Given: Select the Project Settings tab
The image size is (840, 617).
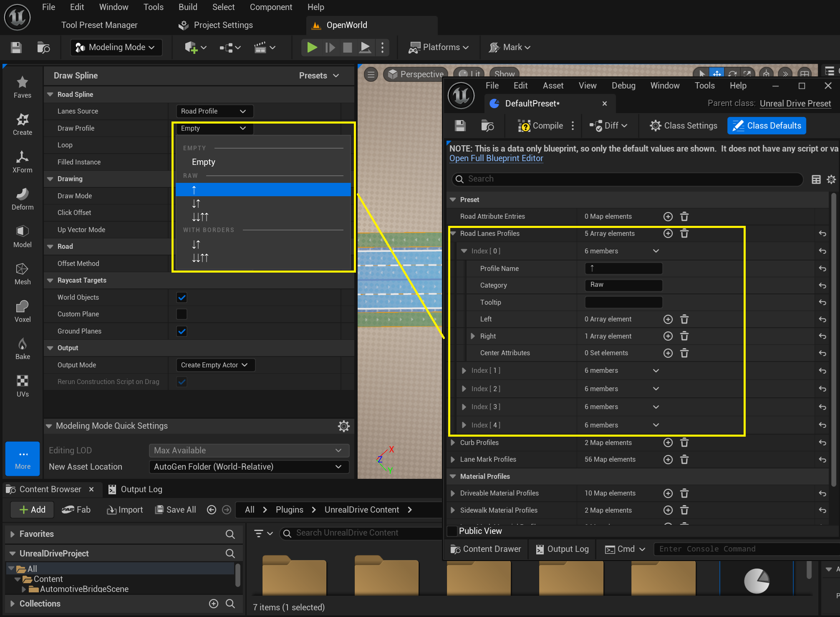Looking at the screenshot, I should 216,25.
